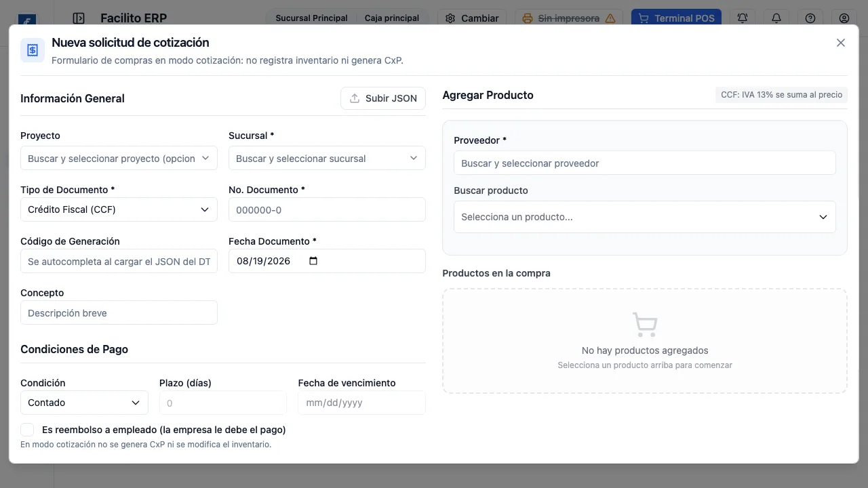Click the Fecha de vencimiento field
Screen dimensions: 868x488
[361, 403]
